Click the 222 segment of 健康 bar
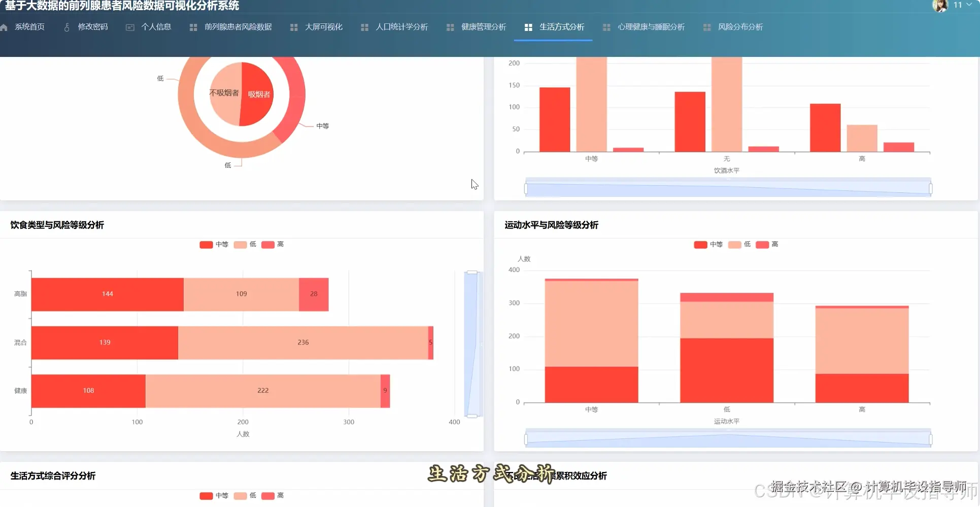The width and height of the screenshot is (980, 507). click(x=263, y=391)
